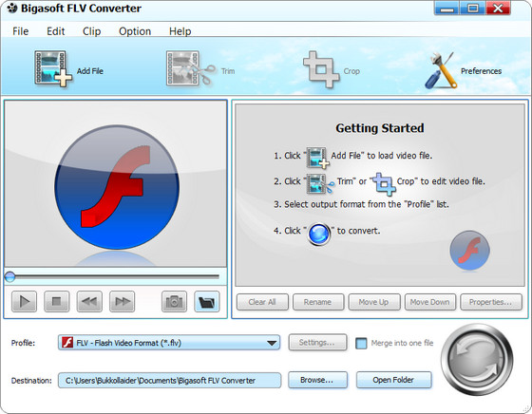532x414 pixels.
Task: Click the large round convert button
Action: click(477, 360)
